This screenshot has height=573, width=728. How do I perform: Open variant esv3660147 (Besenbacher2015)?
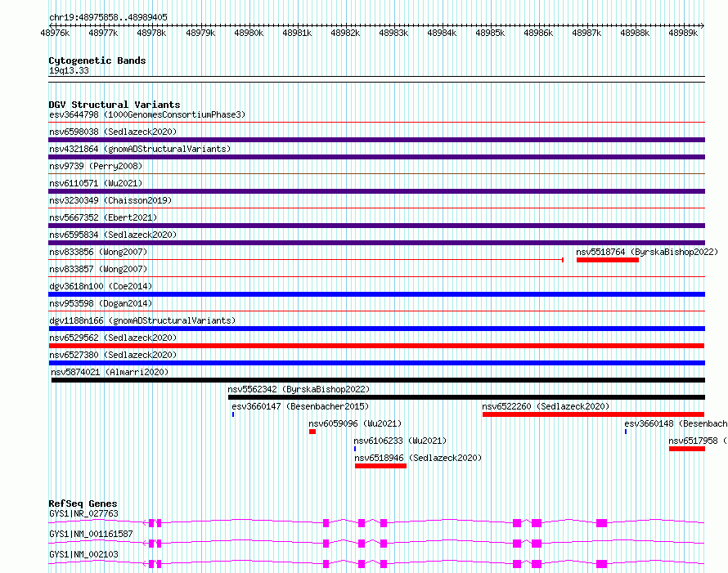pyautogui.click(x=300, y=406)
